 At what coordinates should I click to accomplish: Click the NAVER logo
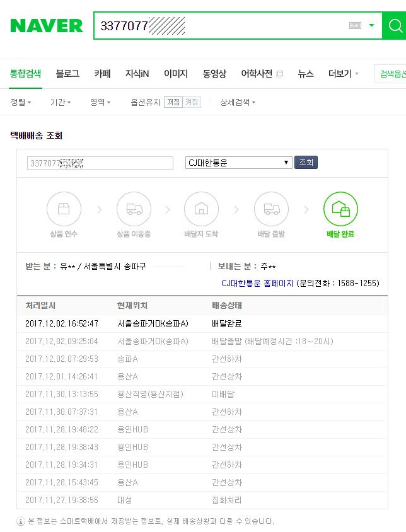(x=47, y=26)
